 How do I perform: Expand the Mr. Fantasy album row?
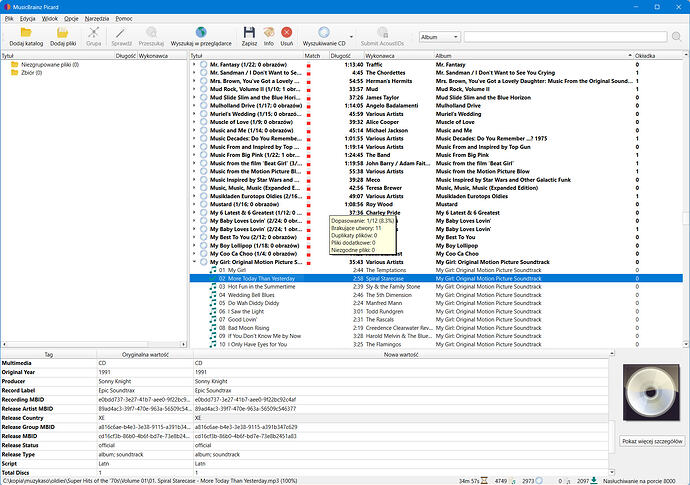(x=194, y=65)
